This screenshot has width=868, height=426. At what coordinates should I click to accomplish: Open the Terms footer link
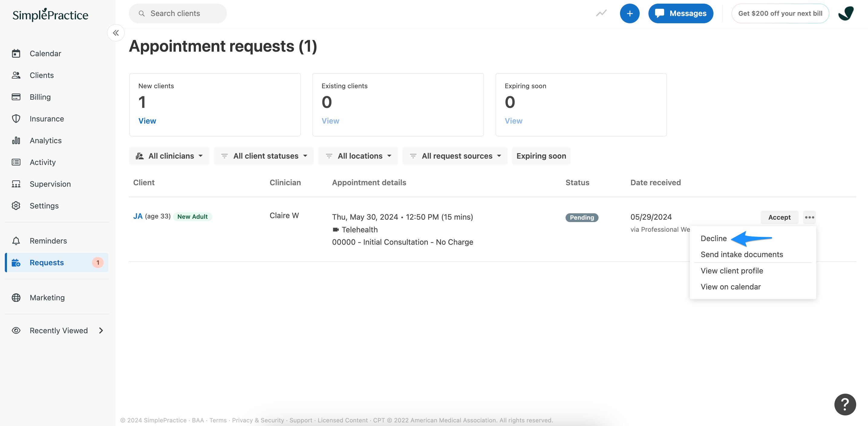tap(218, 420)
